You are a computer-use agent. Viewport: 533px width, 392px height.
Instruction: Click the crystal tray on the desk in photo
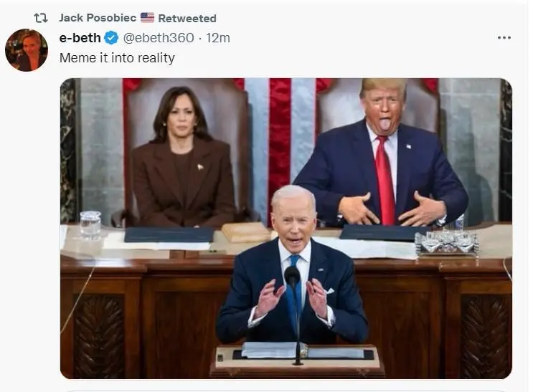click(x=447, y=242)
